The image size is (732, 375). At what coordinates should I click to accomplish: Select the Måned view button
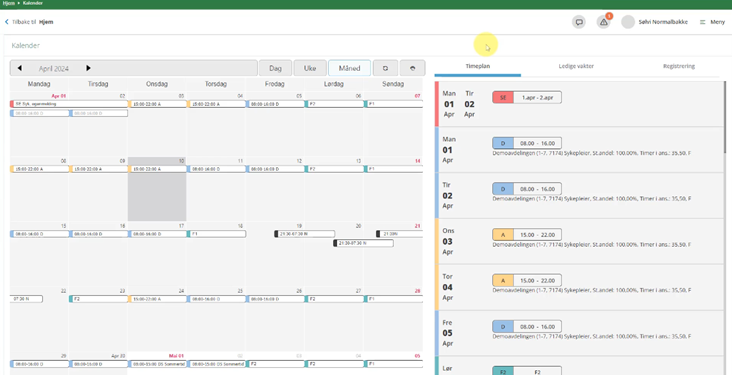[350, 68]
